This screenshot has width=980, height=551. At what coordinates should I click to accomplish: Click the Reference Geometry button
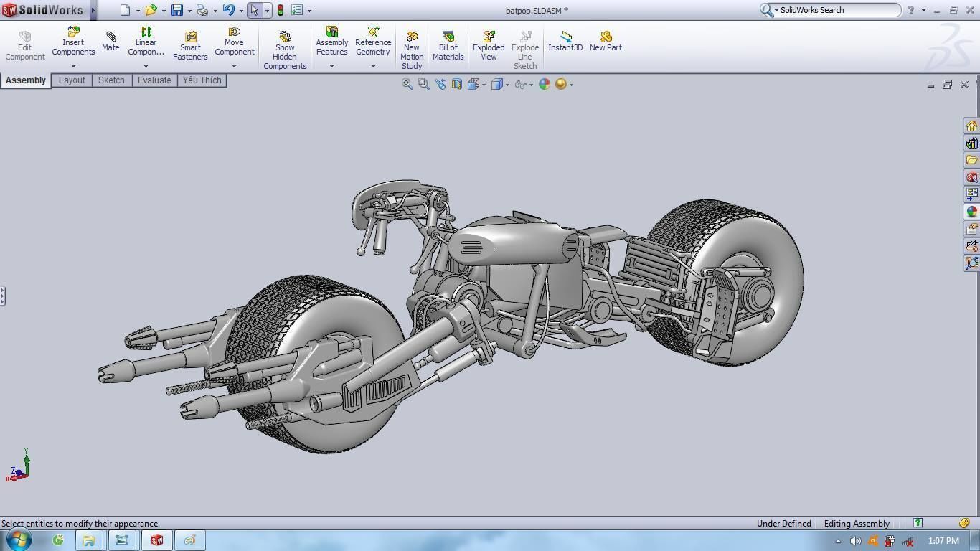pyautogui.click(x=373, y=42)
